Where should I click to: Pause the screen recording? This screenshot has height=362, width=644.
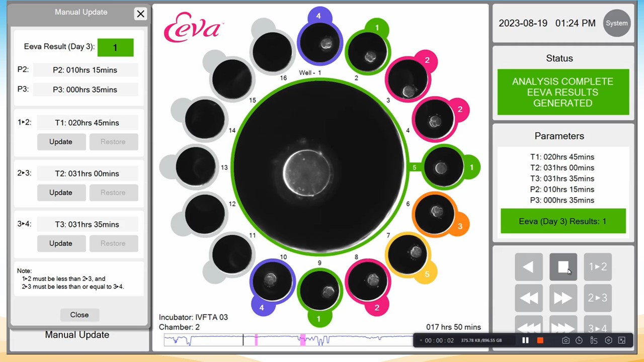[525, 340]
